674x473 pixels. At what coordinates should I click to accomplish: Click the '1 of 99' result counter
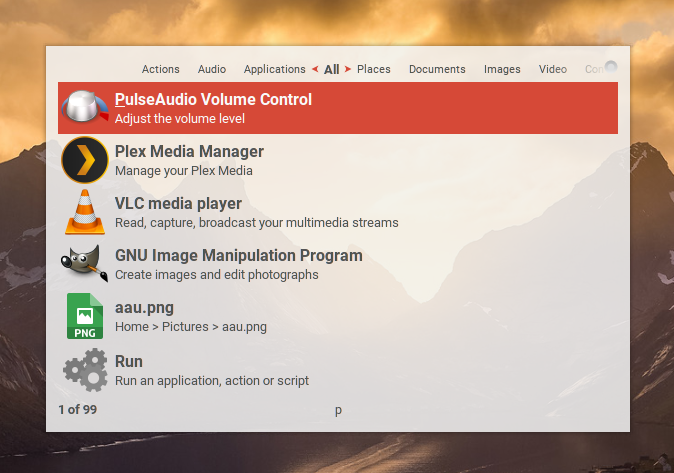point(78,409)
